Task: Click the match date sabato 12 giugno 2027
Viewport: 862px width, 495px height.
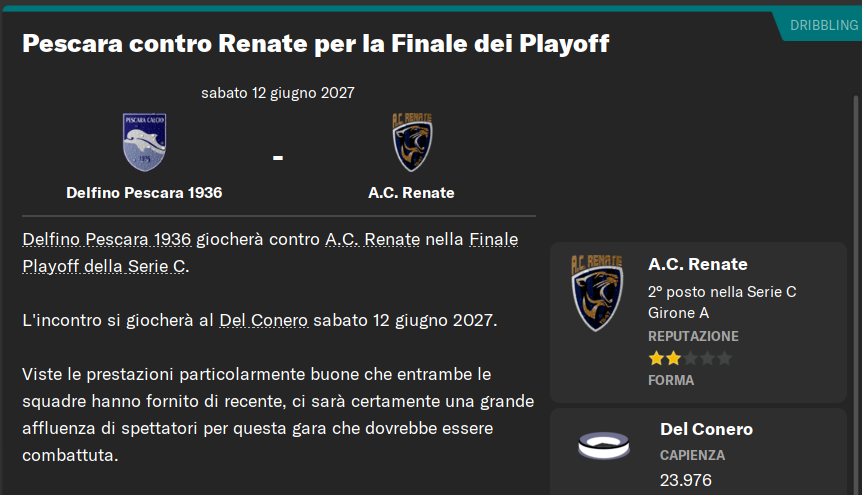Action: coord(278,93)
